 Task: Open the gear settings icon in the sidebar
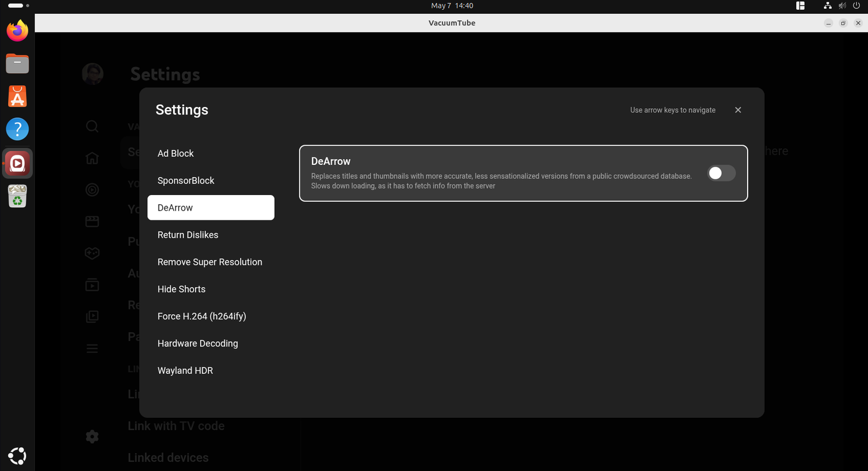92,436
